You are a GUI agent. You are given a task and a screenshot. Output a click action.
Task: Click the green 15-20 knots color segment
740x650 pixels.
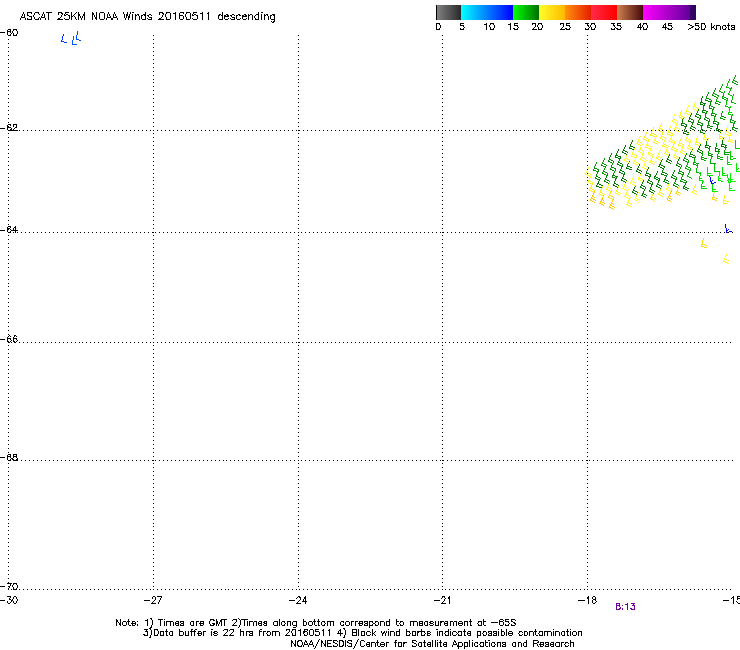tap(526, 12)
